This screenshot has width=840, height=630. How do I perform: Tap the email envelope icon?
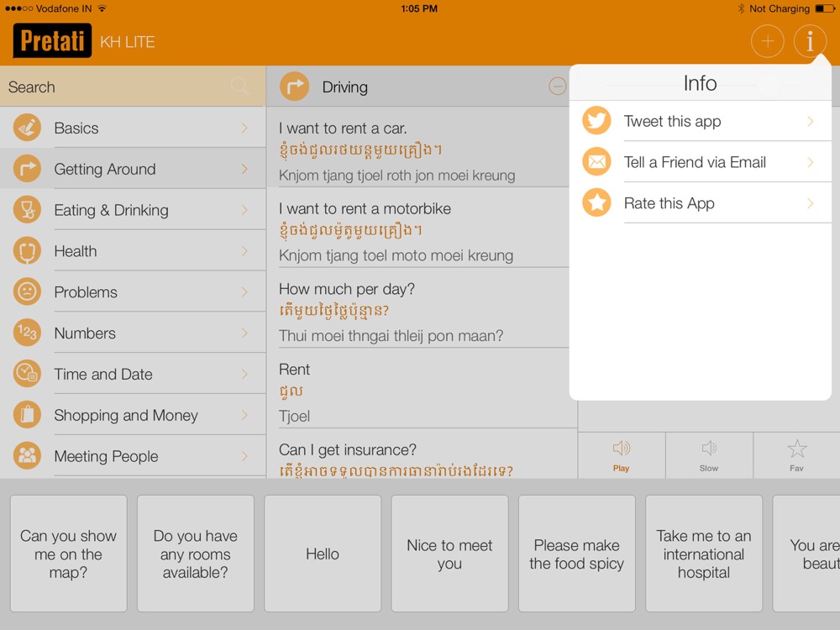(x=596, y=161)
